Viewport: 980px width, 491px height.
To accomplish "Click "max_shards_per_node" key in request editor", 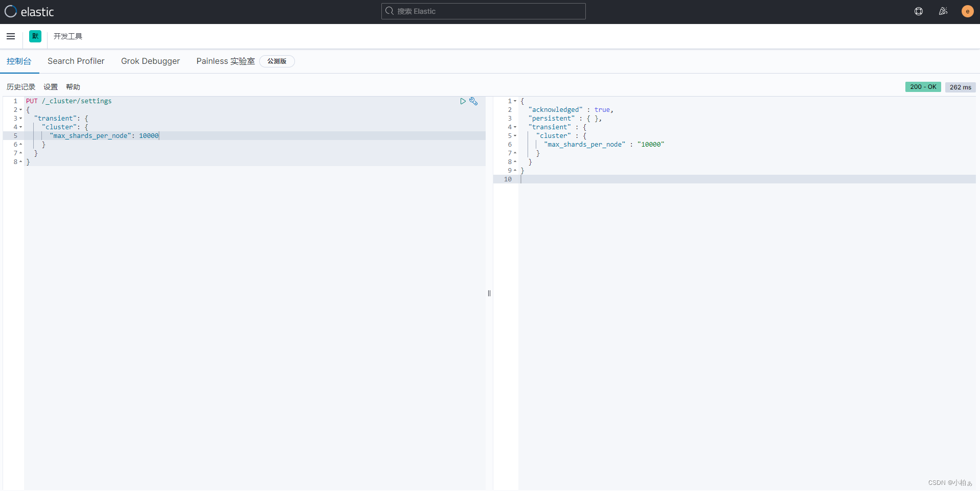I will coord(90,136).
